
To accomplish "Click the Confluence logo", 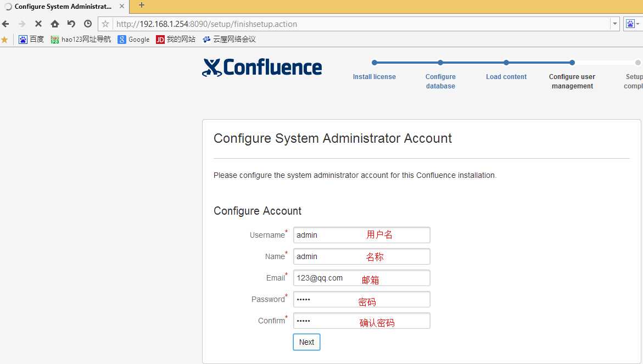I will [262, 68].
